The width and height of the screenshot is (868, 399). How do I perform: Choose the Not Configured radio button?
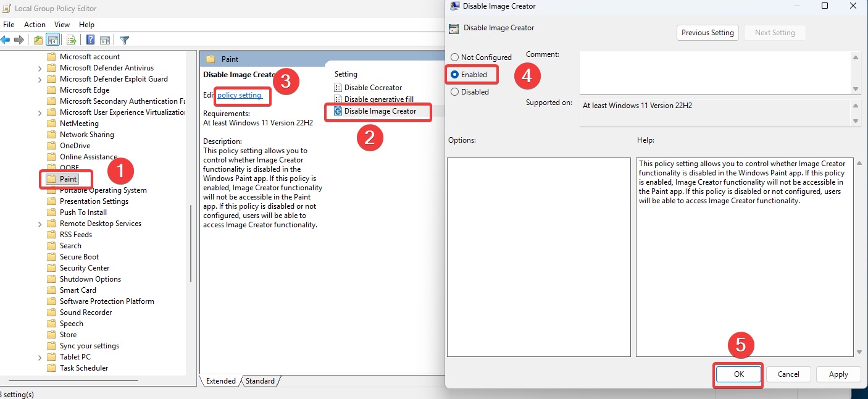[454, 57]
